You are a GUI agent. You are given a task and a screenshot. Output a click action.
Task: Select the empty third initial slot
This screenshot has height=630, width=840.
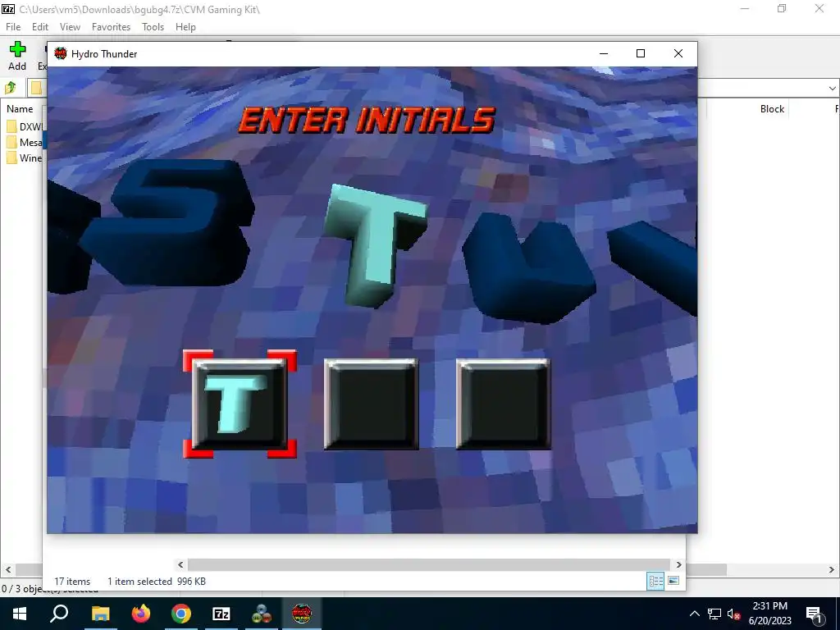[503, 404]
